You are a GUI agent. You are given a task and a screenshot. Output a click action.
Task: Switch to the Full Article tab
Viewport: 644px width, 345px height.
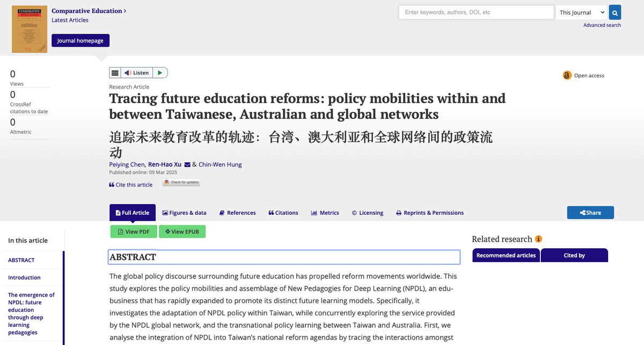pos(133,213)
